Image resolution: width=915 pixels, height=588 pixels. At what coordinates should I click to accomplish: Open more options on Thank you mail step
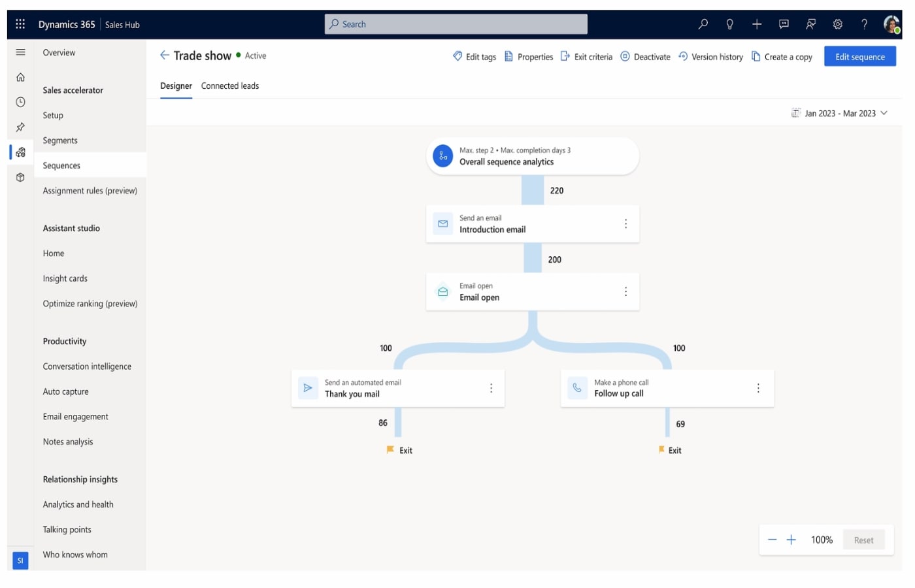tap(491, 388)
